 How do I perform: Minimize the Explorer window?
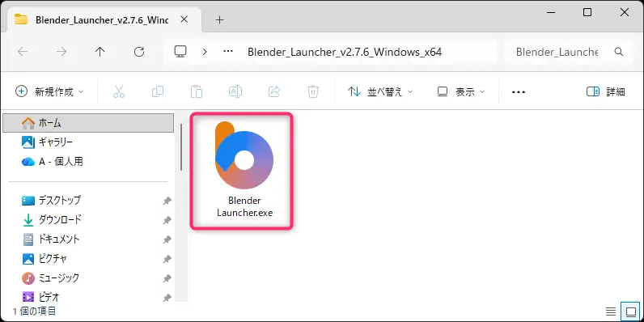point(551,12)
